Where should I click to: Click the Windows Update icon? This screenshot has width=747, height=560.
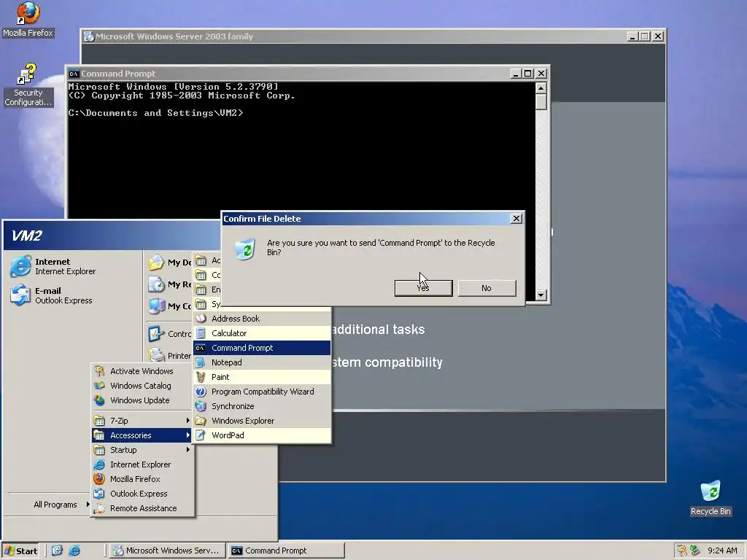tap(99, 400)
